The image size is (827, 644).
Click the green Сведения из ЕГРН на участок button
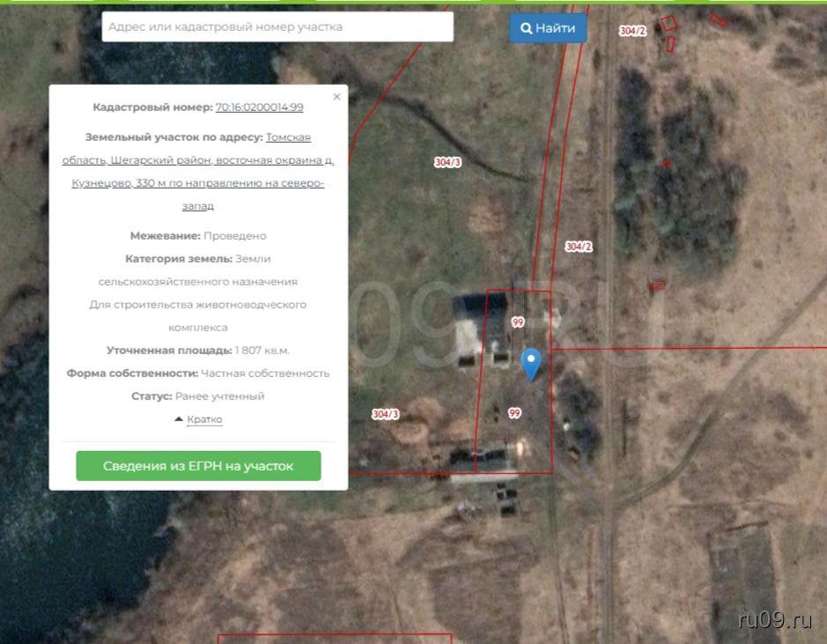click(x=198, y=466)
